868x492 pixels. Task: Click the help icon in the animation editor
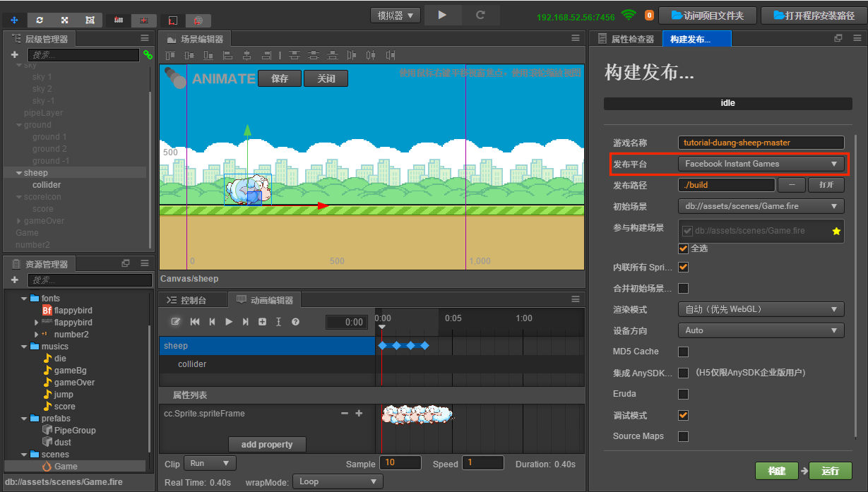pos(296,322)
